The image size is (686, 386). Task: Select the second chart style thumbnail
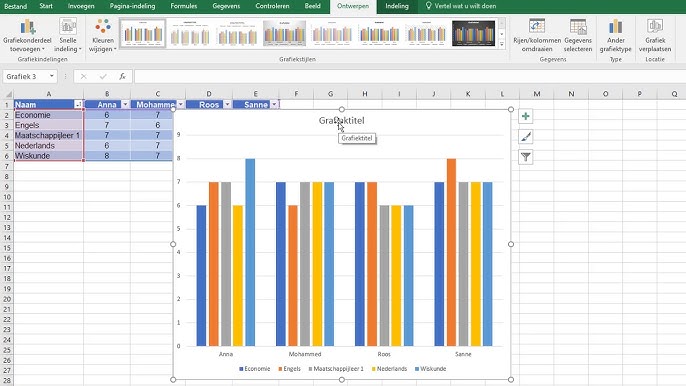pos(190,33)
